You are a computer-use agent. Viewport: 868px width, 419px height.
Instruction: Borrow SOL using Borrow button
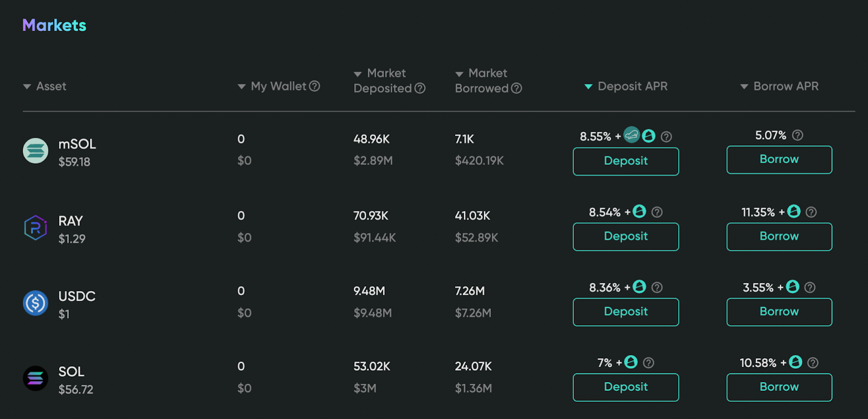[779, 387]
